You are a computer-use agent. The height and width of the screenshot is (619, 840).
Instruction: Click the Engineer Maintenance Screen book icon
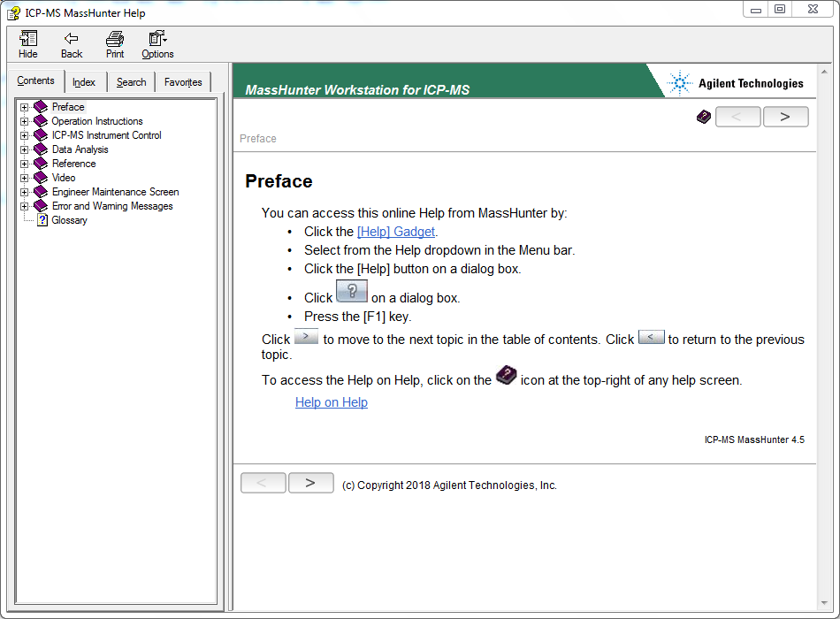[x=41, y=192]
